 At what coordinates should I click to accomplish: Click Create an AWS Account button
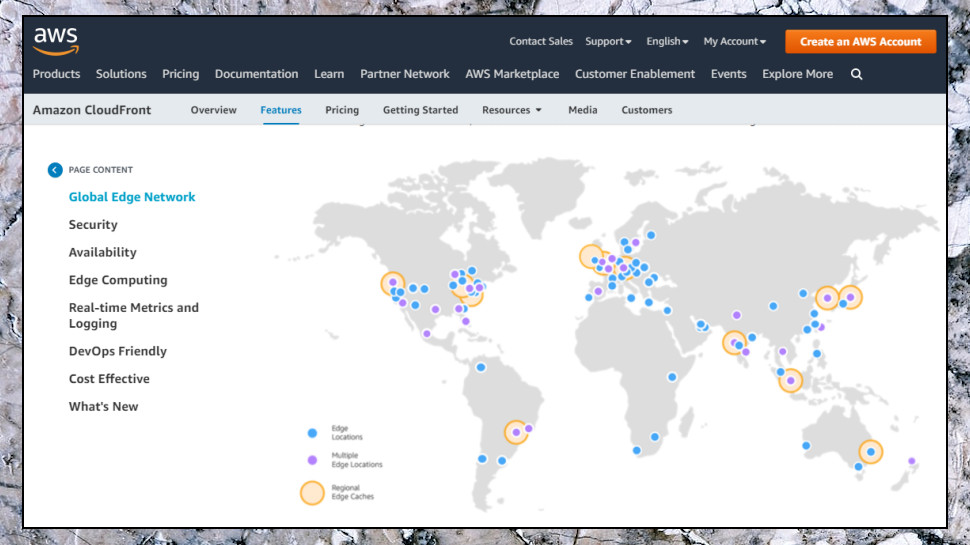pos(861,41)
